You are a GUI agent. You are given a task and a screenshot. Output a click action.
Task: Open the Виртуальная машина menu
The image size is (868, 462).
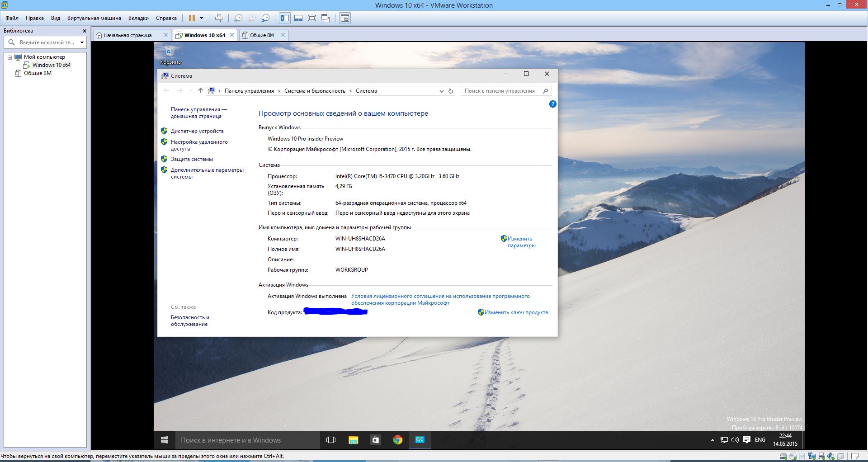[x=94, y=18]
